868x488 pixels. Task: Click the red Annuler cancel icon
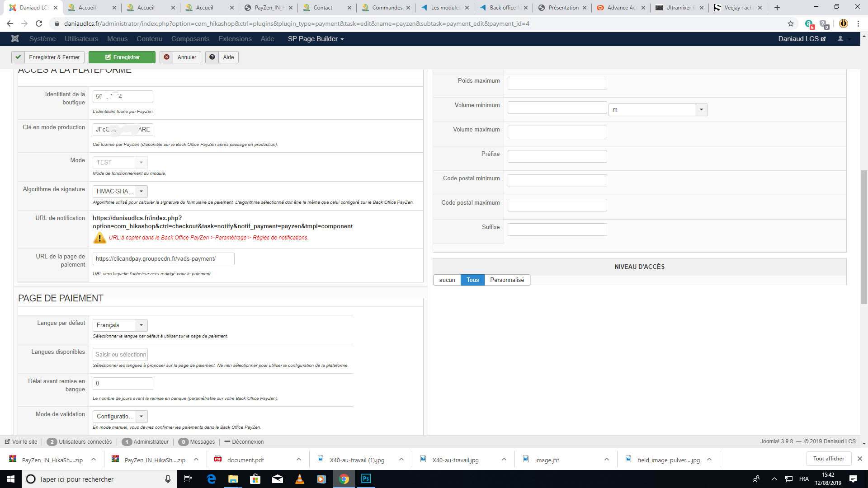[166, 57]
